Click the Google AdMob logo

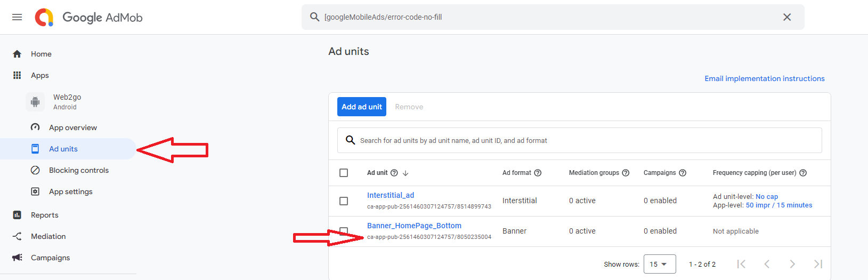[x=89, y=17]
